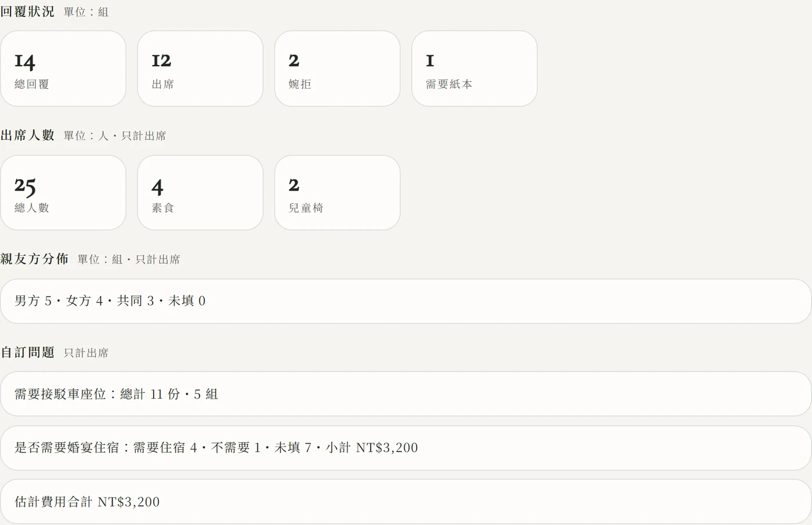Click the 出席人數 section heading
812x525 pixels.
27,136
